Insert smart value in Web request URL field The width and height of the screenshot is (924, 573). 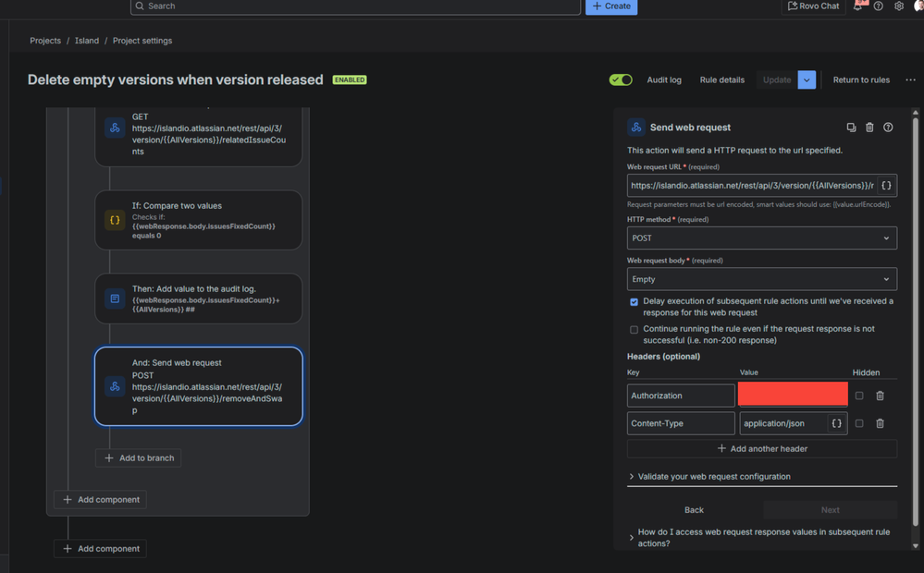[885, 186]
